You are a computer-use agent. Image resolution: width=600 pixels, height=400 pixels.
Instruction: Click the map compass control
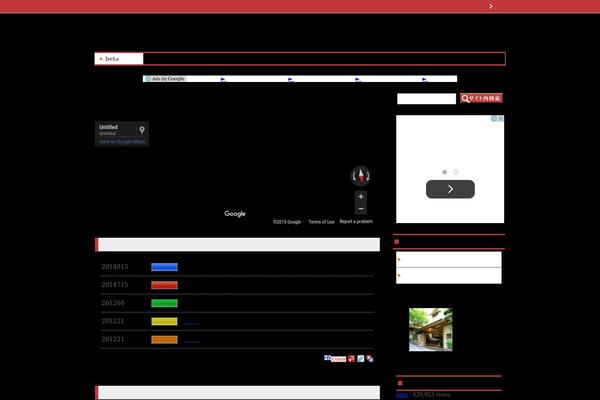(360, 176)
